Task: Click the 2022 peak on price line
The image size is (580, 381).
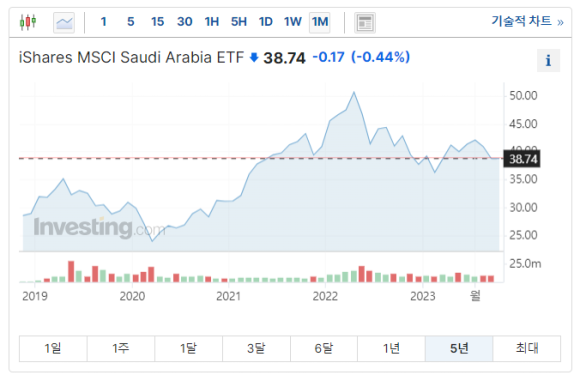Action: pyautogui.click(x=354, y=92)
